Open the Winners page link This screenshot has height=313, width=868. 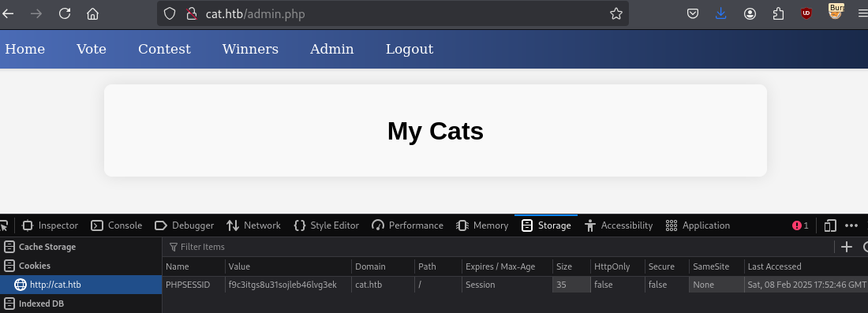(x=250, y=49)
